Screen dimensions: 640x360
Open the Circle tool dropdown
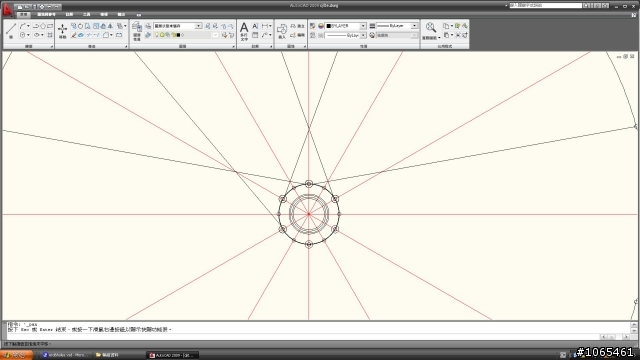28,35
